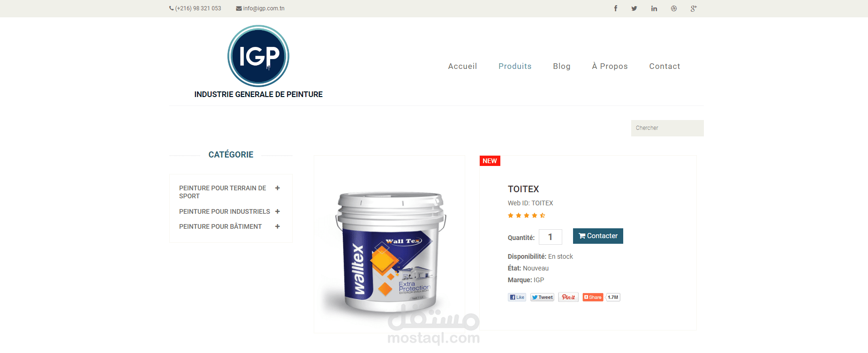Go to Produits menu item

coord(515,66)
